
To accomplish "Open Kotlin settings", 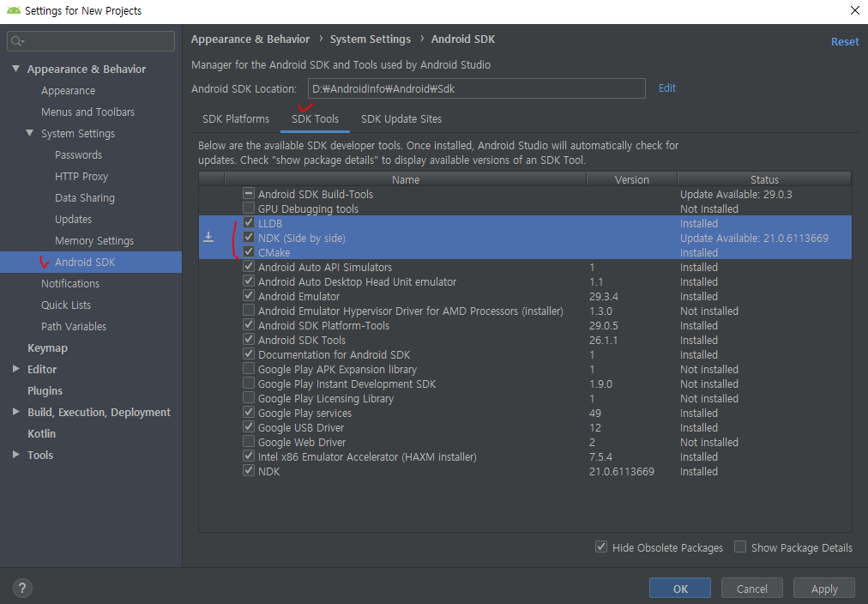I will 41,433.
